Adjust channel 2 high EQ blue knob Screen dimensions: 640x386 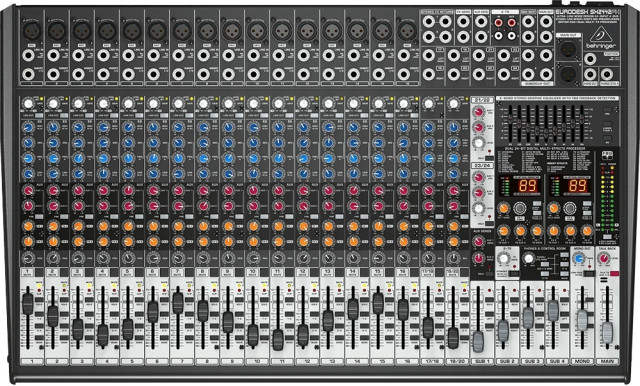[x=53, y=128]
